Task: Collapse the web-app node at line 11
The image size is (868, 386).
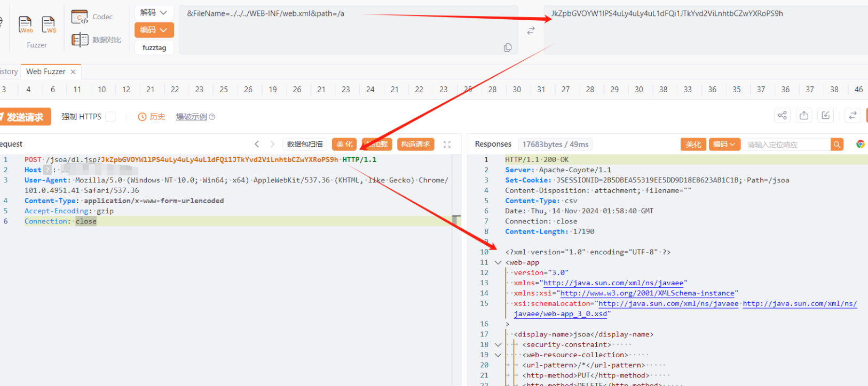Action: (498, 262)
